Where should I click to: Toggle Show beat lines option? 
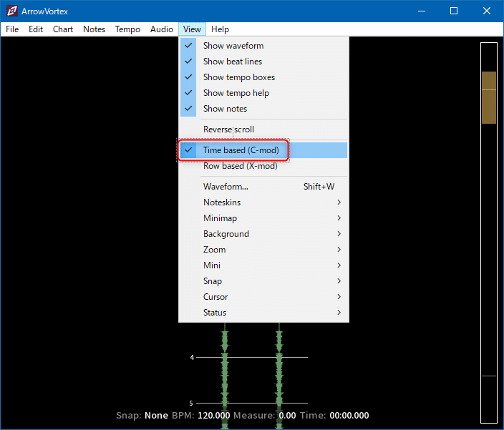(263, 62)
